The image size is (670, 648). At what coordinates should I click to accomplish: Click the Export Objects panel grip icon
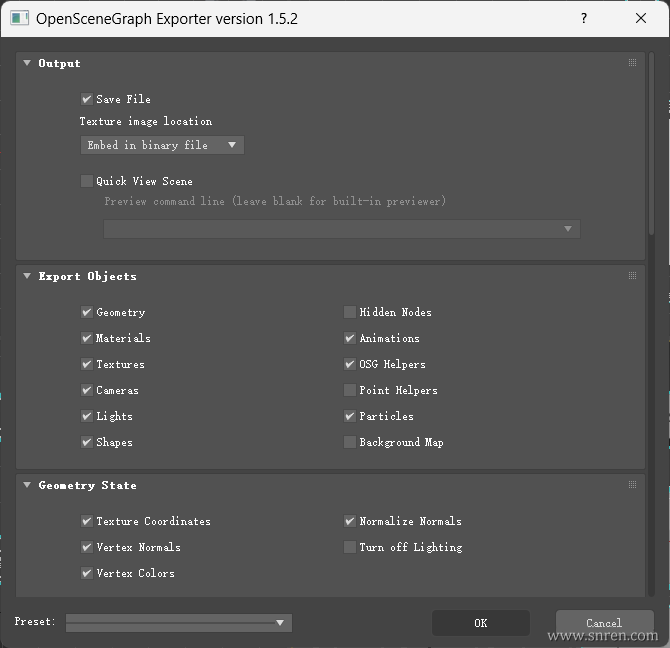pos(632,276)
